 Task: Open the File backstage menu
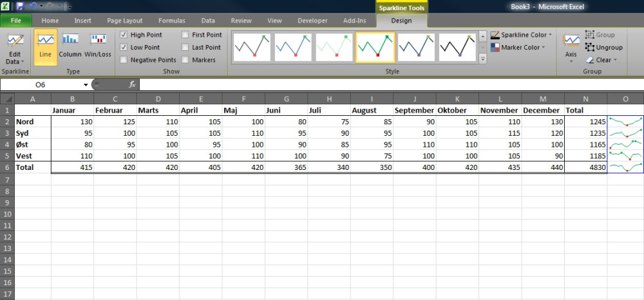click(x=16, y=21)
